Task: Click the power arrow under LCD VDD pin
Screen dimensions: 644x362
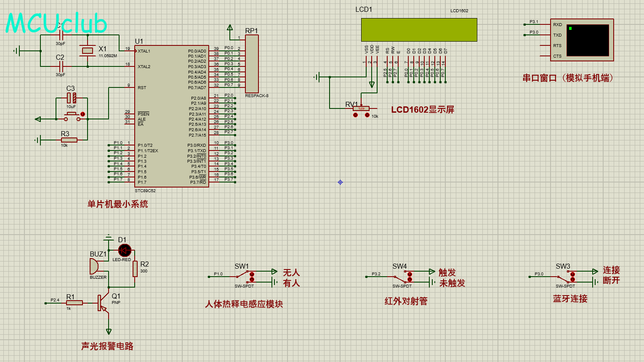Action: tap(372, 85)
